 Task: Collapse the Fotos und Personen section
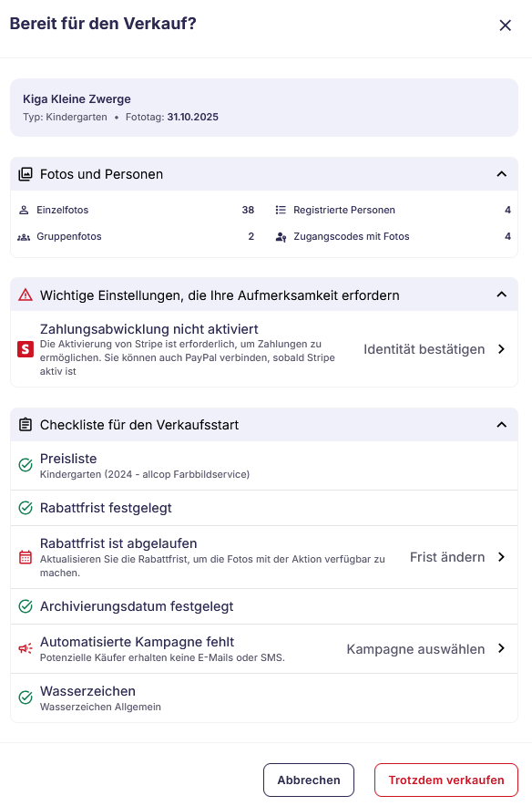click(500, 173)
